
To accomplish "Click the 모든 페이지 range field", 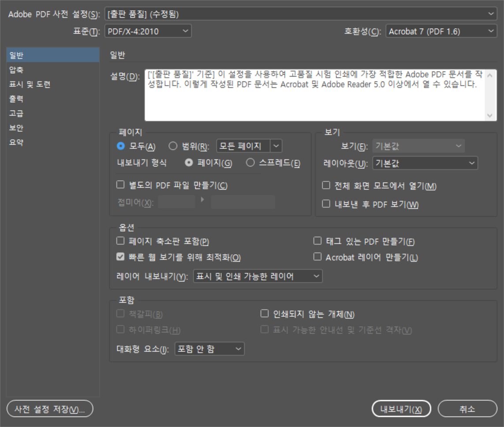I will pyautogui.click(x=243, y=146).
